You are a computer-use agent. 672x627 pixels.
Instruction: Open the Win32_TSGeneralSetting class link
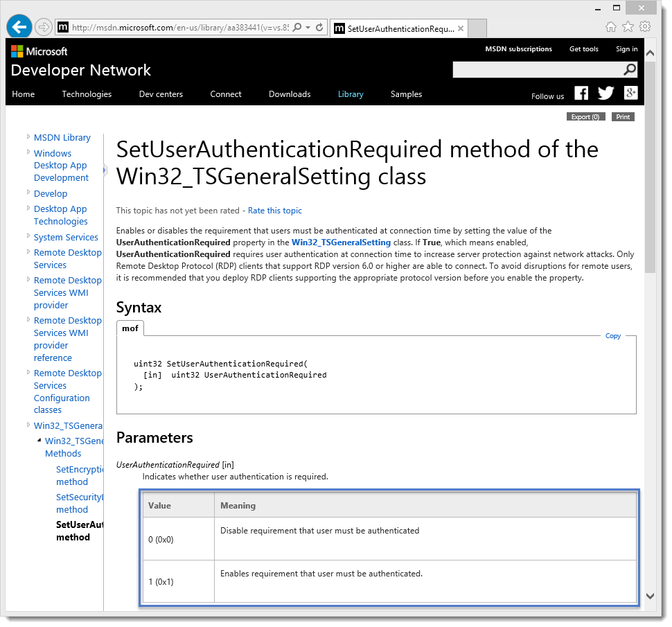341,242
